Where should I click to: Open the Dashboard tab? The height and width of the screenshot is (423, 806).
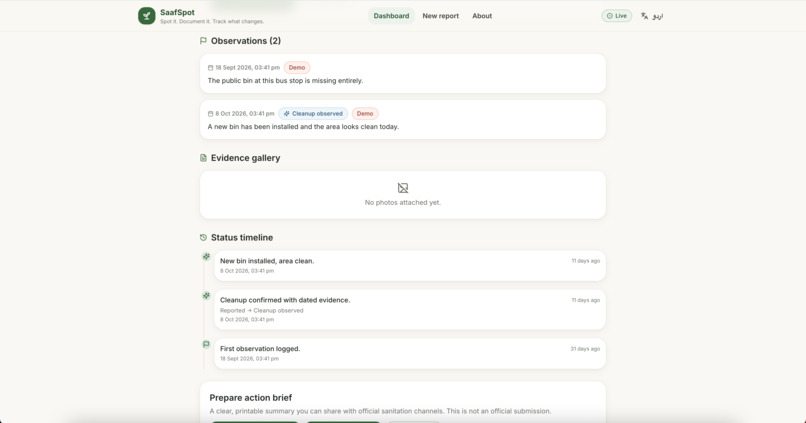coord(391,16)
